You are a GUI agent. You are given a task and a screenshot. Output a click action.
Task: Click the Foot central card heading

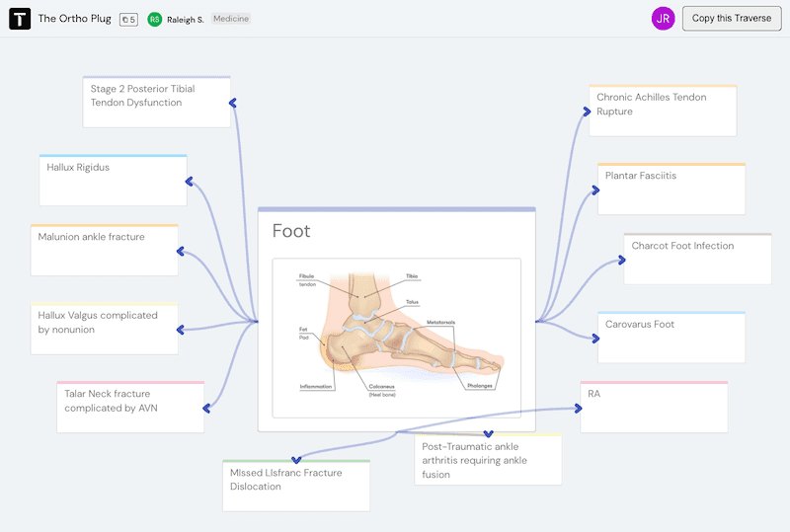click(x=291, y=231)
